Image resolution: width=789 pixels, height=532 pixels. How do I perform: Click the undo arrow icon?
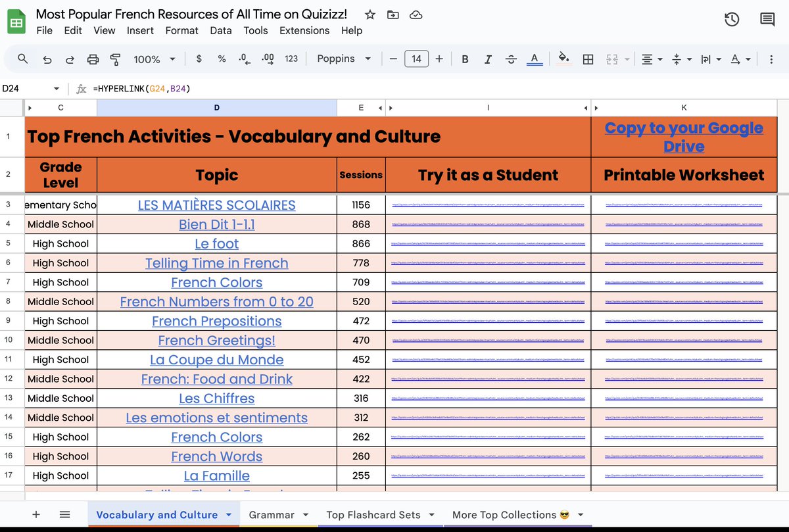click(x=47, y=59)
